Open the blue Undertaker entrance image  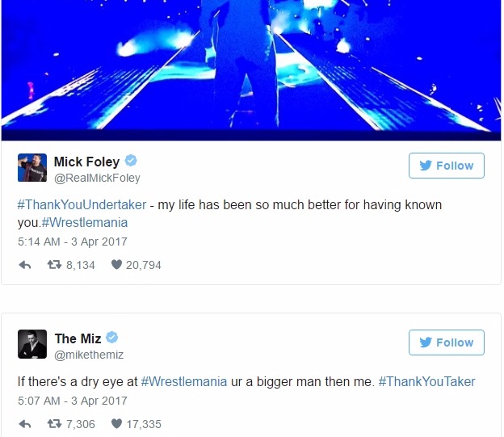pos(251,70)
